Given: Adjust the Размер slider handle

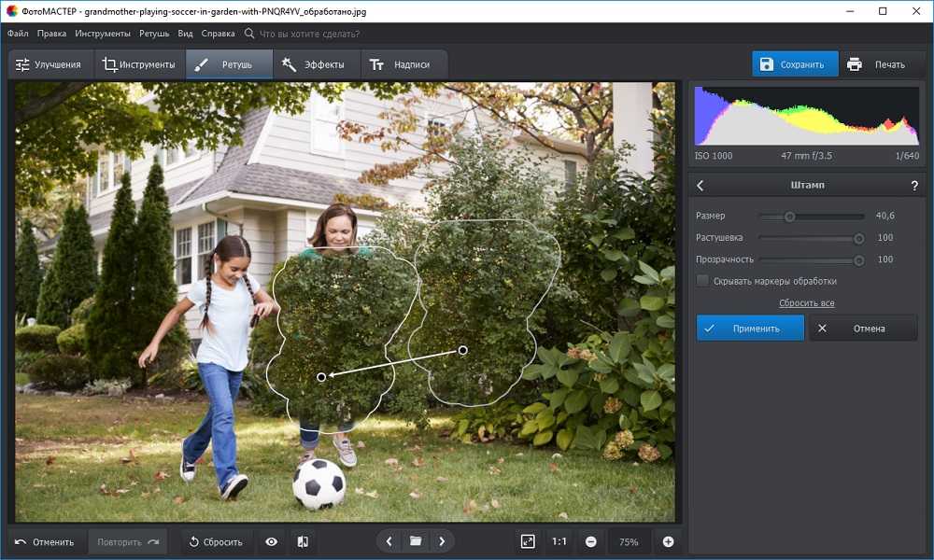Looking at the screenshot, I should (790, 217).
